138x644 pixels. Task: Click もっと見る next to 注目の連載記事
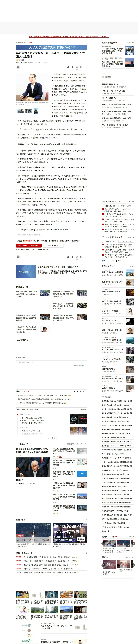(130, 43)
